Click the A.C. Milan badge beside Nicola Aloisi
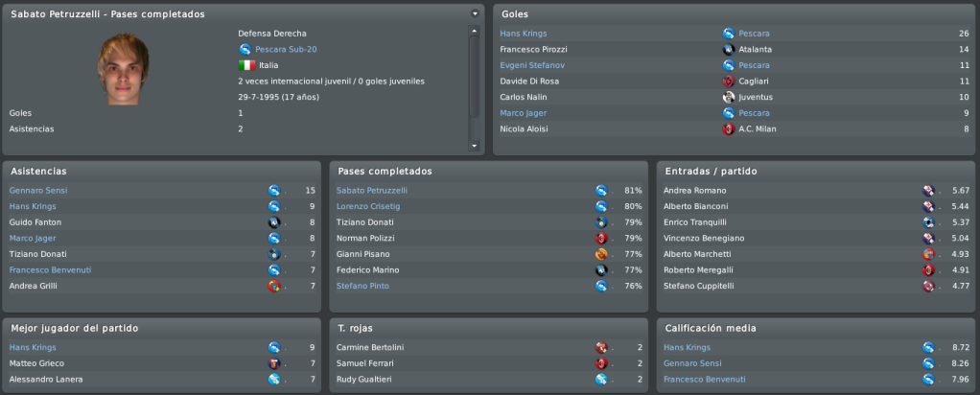This screenshot has width=980, height=395. 728,128
